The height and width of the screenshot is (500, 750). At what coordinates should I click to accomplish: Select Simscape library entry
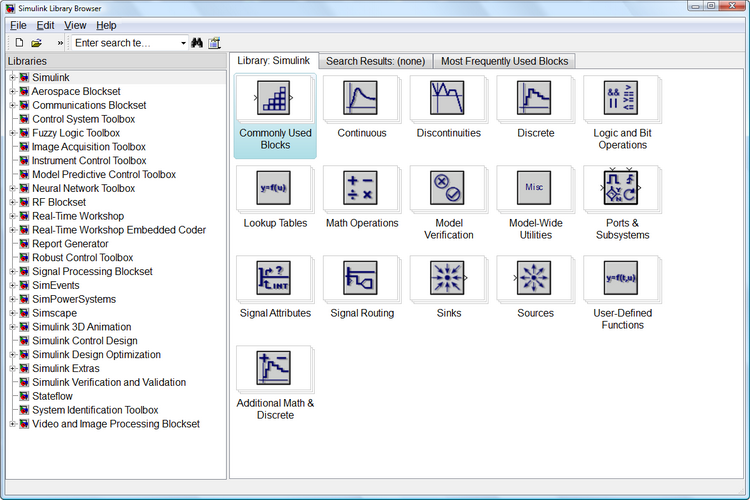tap(54, 313)
